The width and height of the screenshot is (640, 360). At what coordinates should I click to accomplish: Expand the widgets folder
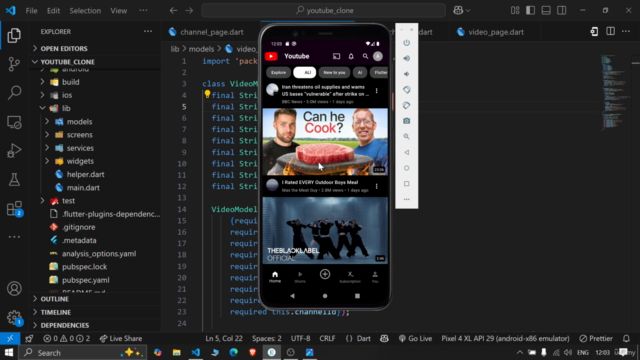point(80,161)
